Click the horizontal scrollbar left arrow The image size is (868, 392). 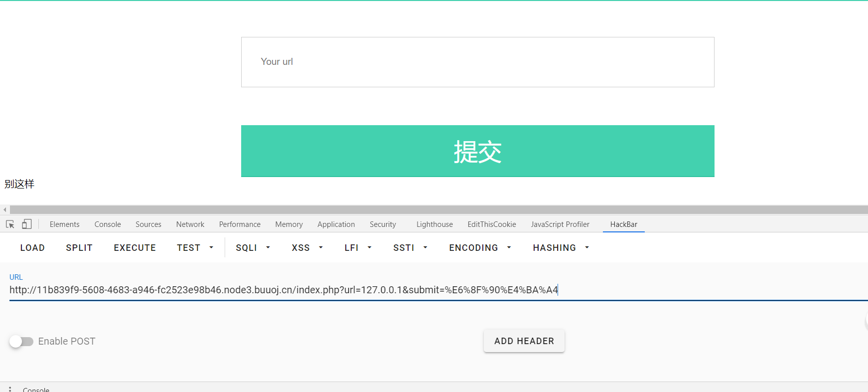(5, 210)
